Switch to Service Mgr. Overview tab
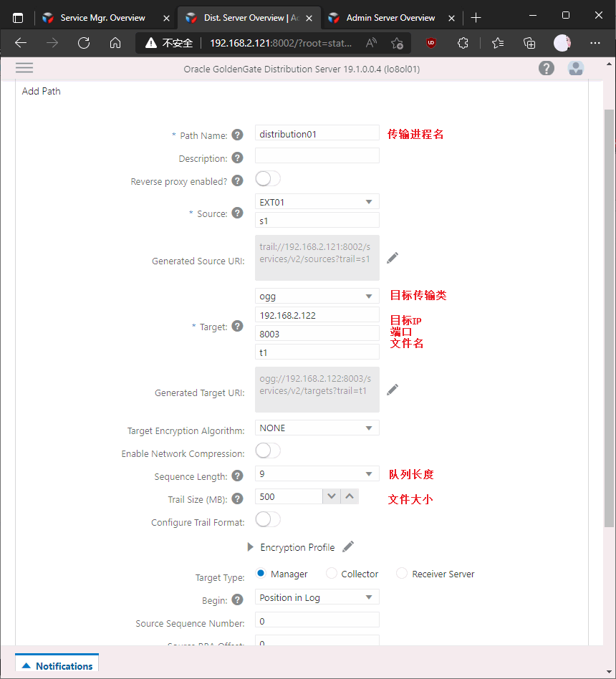 [x=102, y=18]
